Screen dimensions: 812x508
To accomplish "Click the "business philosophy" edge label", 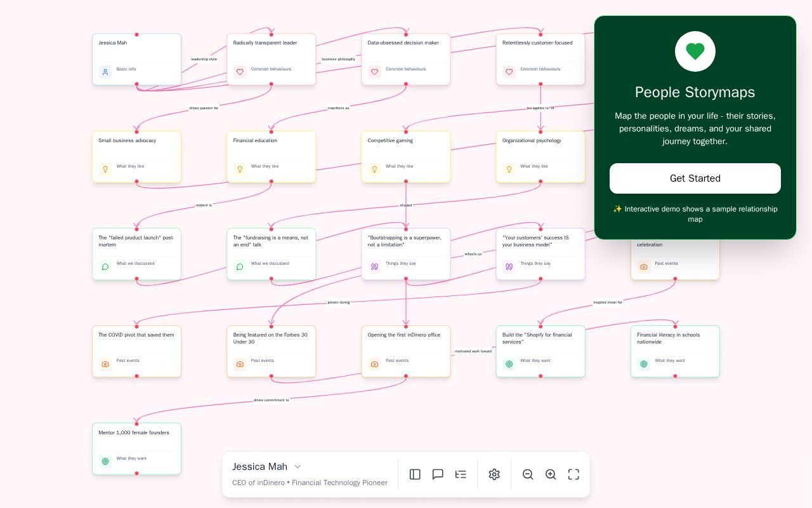I will point(339,59).
